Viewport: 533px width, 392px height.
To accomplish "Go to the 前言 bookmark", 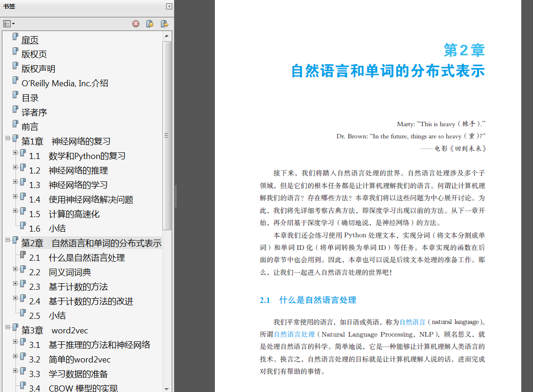I will tap(30, 127).
